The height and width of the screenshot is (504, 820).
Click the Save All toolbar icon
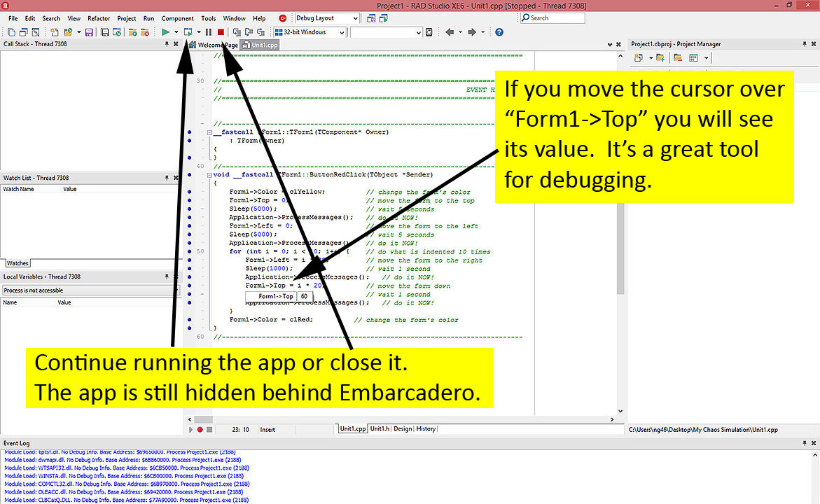tap(105, 32)
